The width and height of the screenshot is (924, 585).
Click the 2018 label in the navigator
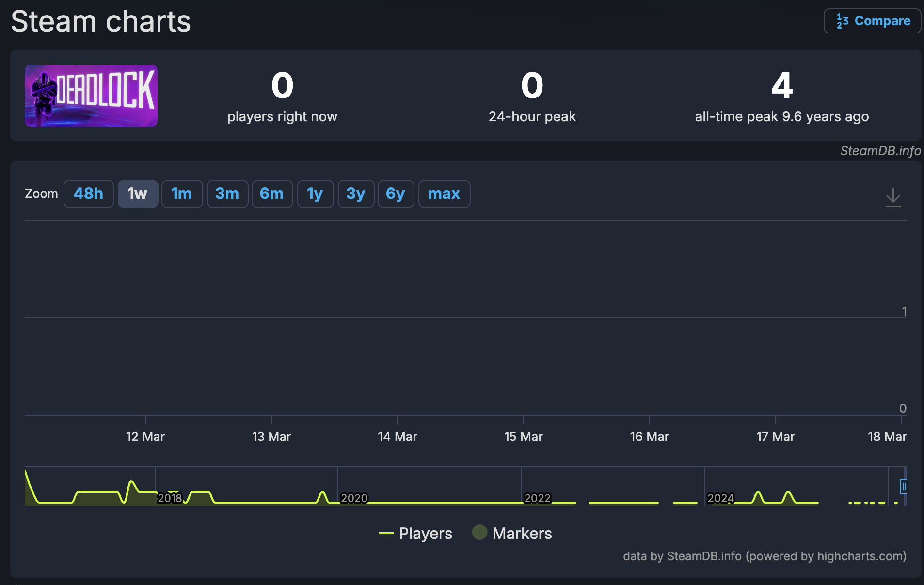(x=170, y=498)
